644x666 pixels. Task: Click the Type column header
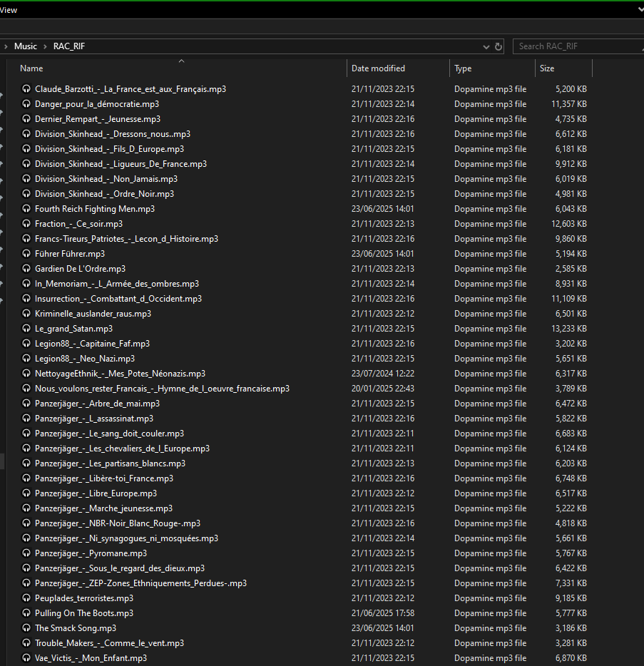click(463, 68)
